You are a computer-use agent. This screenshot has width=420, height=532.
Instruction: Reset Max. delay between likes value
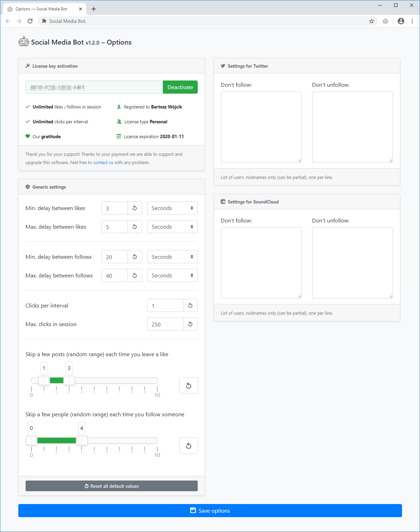point(135,227)
